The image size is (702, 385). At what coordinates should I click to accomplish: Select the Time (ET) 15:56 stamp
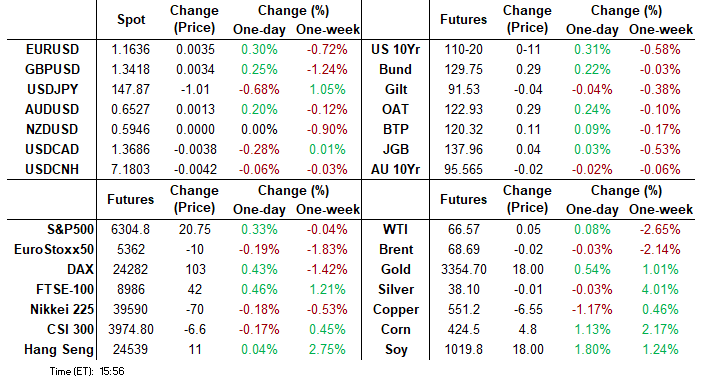pos(87,372)
